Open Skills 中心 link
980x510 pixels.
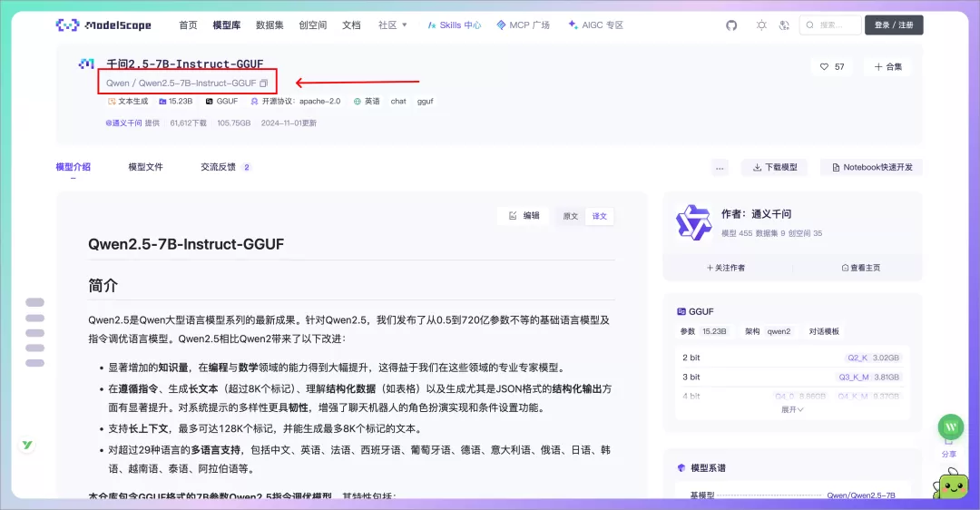455,25
